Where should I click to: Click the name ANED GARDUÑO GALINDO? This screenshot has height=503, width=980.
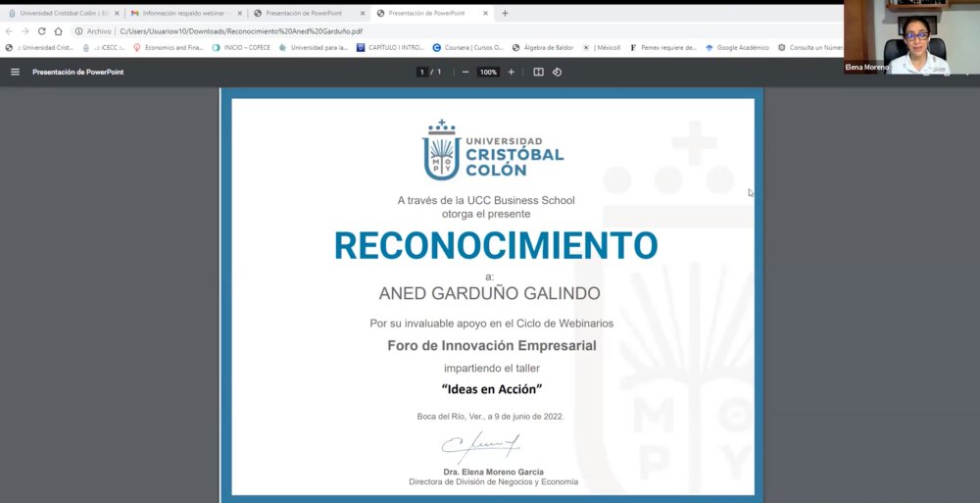[489, 293]
